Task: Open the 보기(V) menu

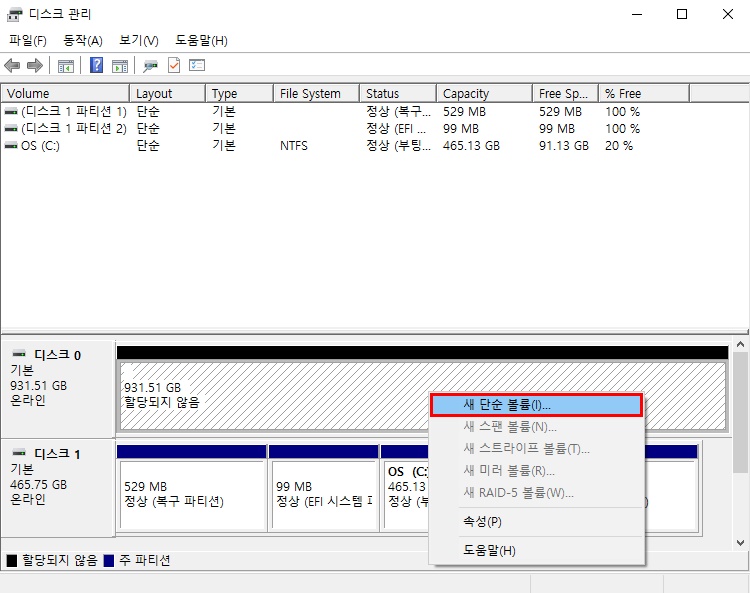Action: pos(139,40)
